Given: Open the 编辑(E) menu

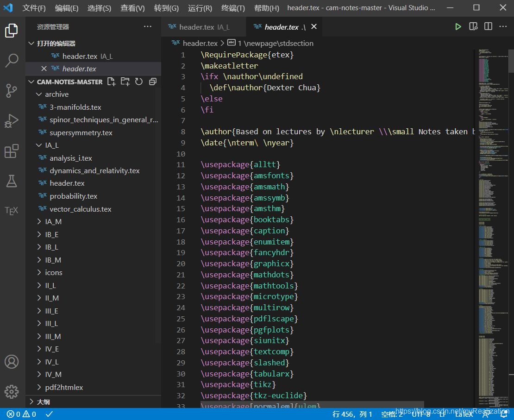Looking at the screenshot, I should tap(67, 8).
